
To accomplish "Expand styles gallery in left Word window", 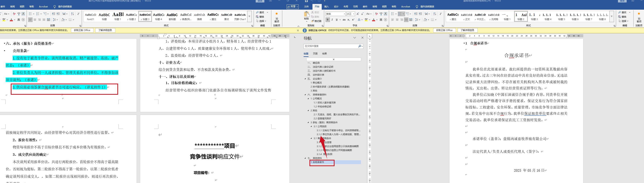I will coord(249,16).
